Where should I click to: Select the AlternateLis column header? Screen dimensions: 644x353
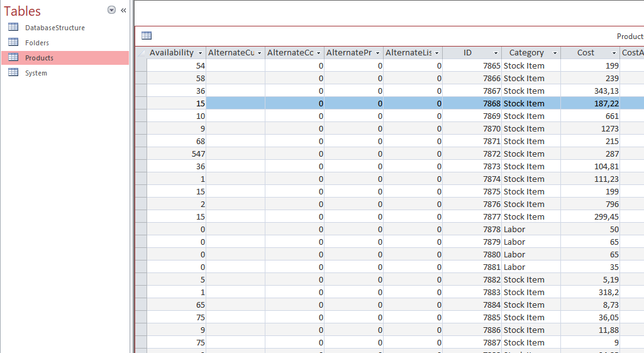pos(408,53)
